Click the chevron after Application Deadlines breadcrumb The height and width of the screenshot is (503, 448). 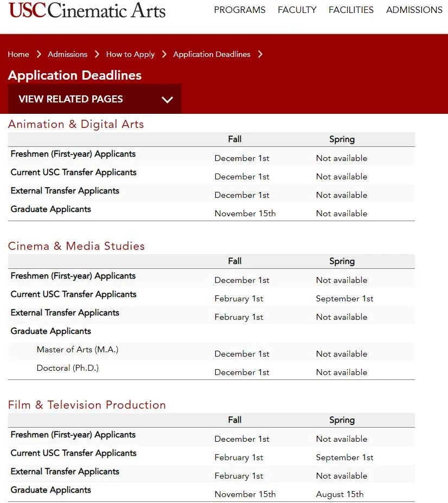coord(260,54)
